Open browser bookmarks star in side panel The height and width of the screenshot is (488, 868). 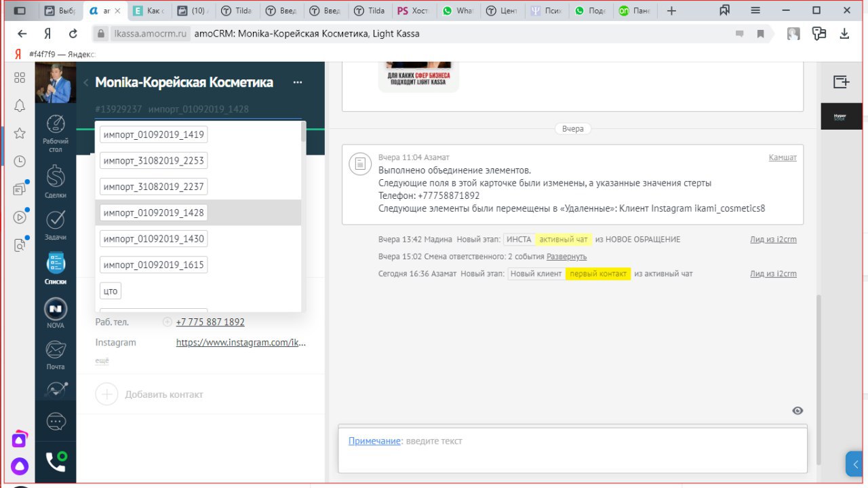(x=20, y=133)
